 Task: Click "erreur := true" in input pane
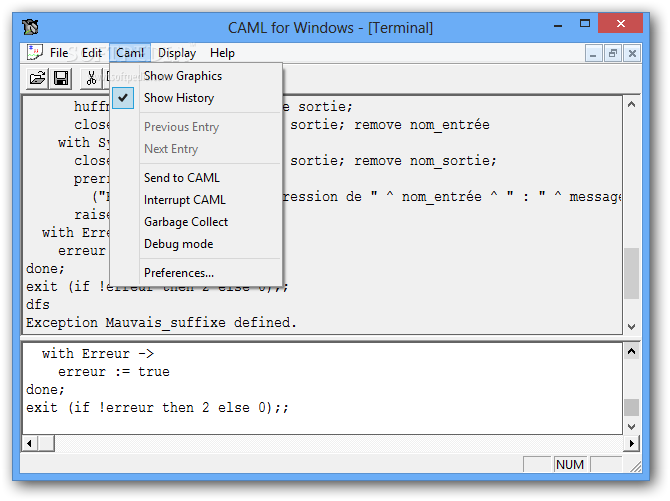tap(114, 372)
